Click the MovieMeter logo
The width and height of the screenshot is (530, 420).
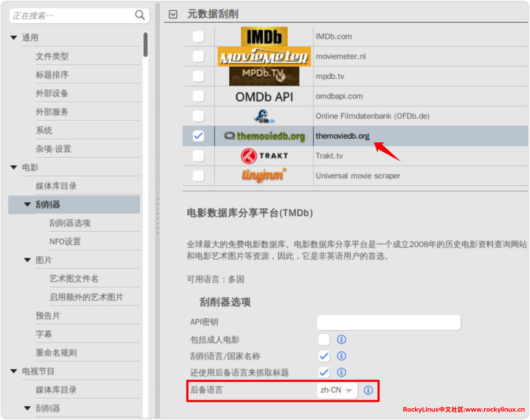pos(264,57)
